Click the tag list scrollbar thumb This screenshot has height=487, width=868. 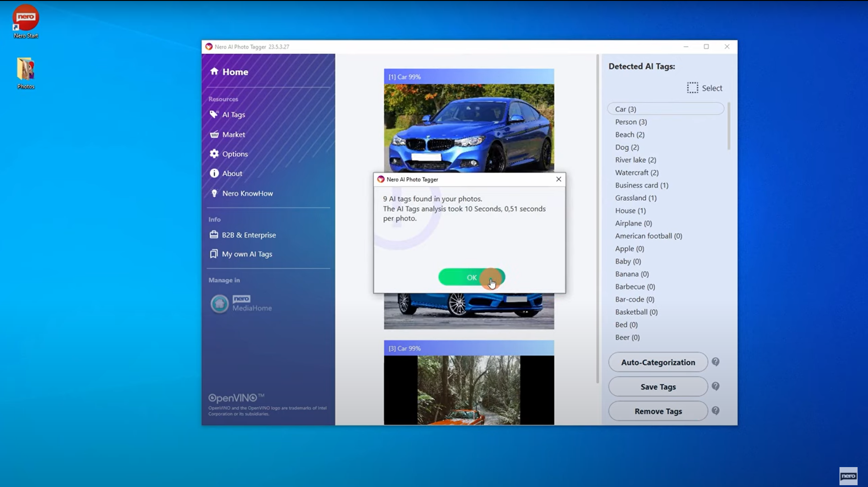[729, 126]
